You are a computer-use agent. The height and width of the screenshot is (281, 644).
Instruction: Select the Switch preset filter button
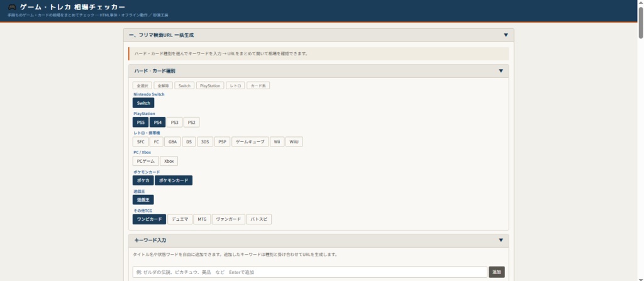[x=184, y=86]
